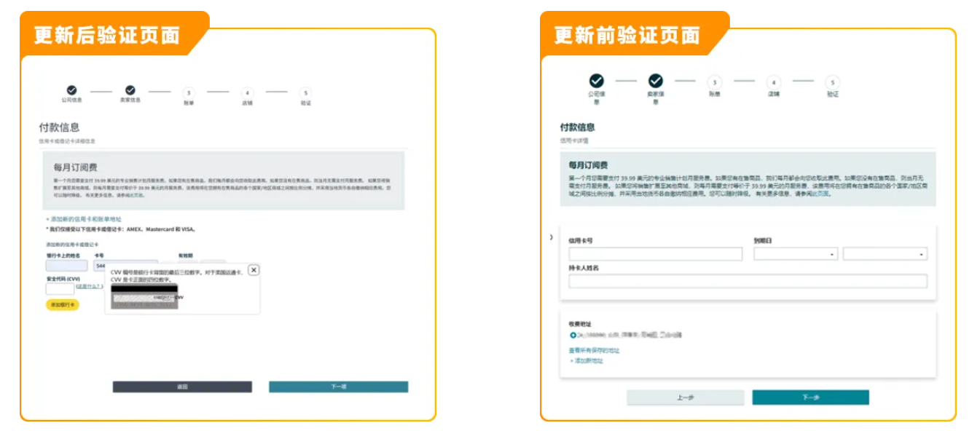Select the saved billing address radio button
Viewport: 980px width, 431px height.
coord(573,335)
